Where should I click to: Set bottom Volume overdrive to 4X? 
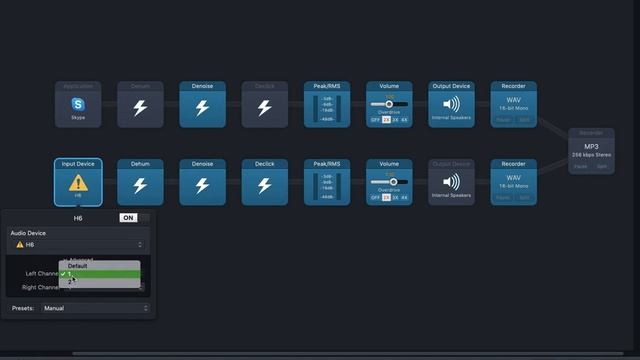pos(404,198)
